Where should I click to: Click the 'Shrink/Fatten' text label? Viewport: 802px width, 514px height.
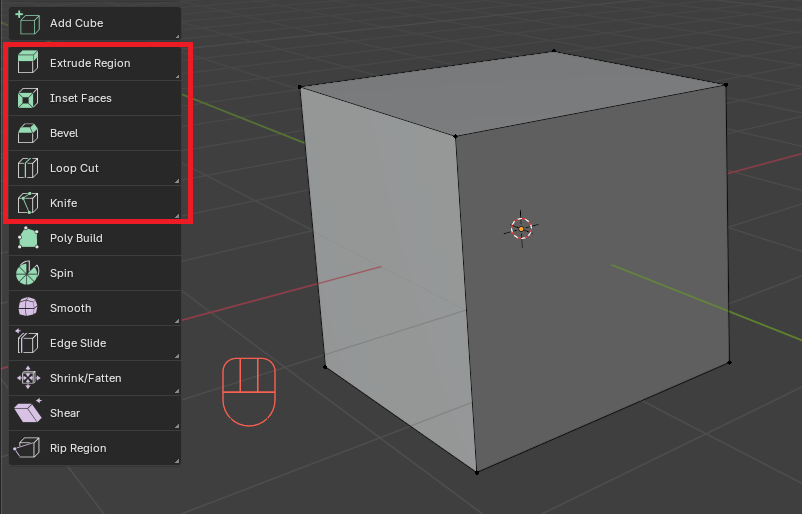pyautogui.click(x=86, y=378)
